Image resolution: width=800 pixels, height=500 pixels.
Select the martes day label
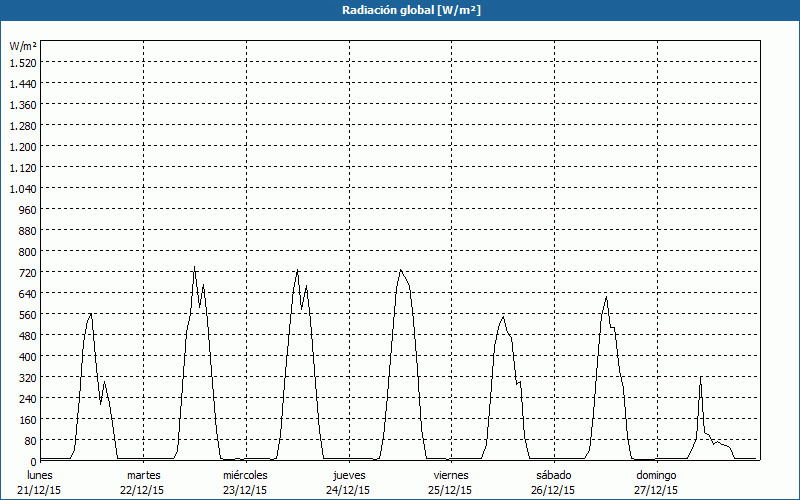143,474
